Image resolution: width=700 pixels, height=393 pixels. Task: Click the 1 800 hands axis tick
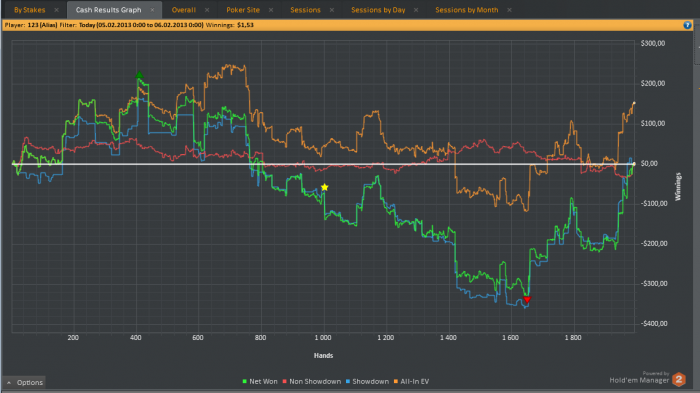pyautogui.click(x=573, y=338)
